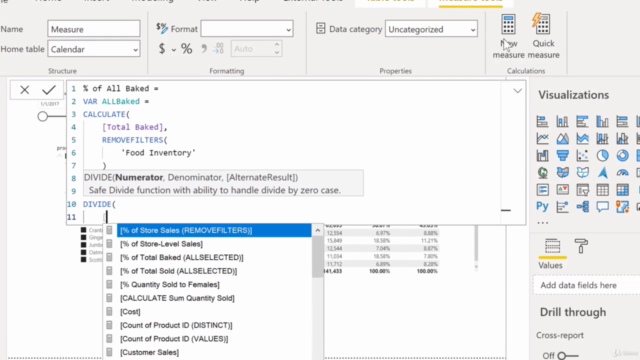Click the Add data fields here well
Image resolution: width=640 pixels, height=360 pixels.
point(587,285)
